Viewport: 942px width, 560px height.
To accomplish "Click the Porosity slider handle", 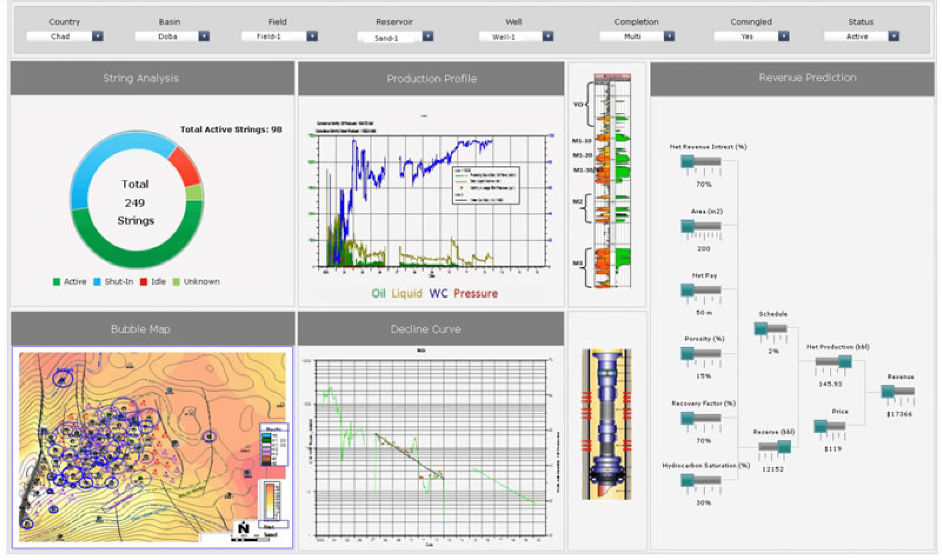I will point(687,354).
